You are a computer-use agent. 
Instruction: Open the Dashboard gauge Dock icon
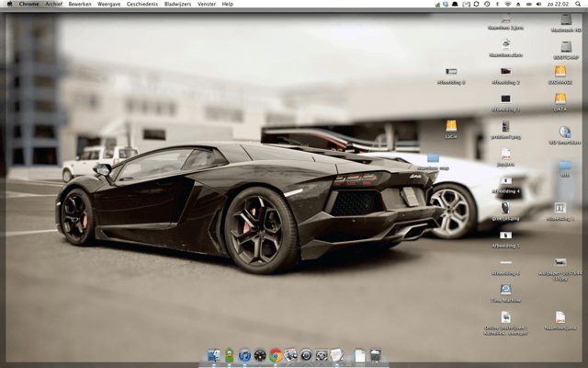(260, 355)
